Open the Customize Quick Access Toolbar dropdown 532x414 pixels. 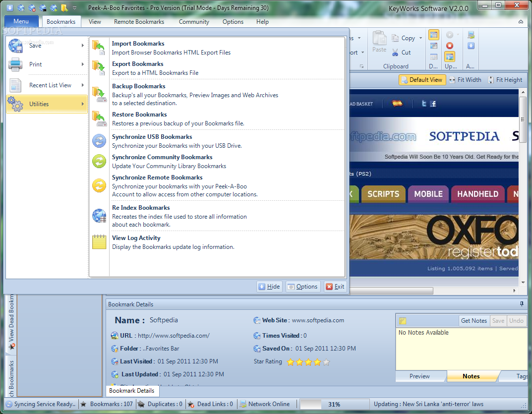click(x=75, y=7)
